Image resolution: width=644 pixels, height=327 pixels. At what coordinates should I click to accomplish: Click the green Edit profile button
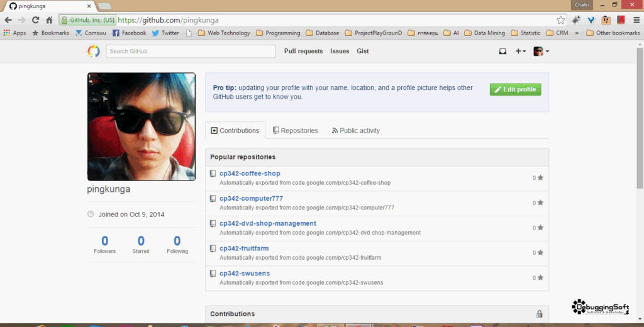(516, 89)
